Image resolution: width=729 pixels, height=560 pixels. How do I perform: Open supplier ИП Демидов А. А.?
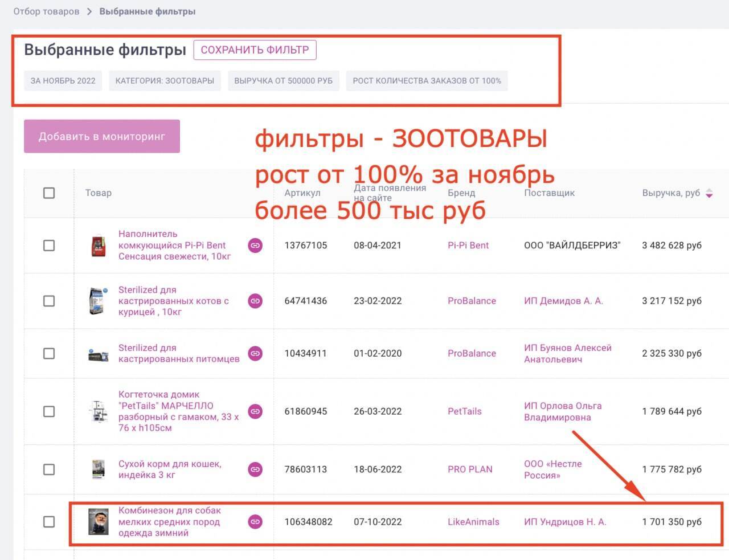tap(563, 301)
